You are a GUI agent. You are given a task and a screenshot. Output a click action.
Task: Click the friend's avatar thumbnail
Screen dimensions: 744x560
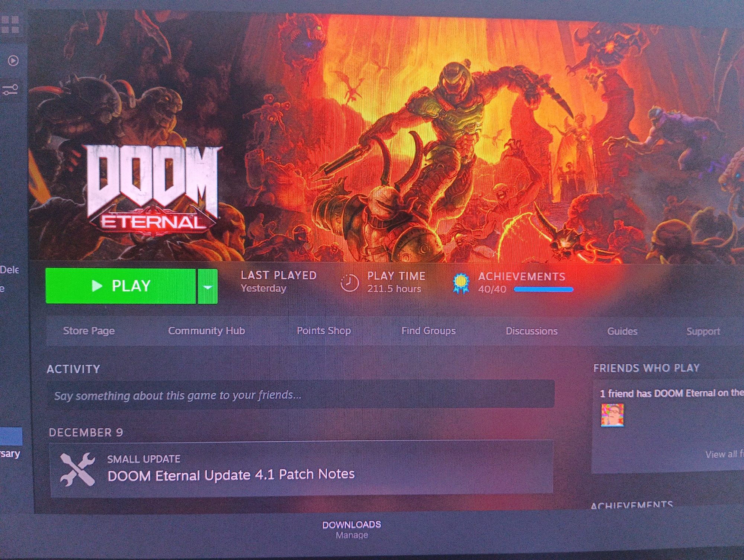tap(612, 415)
